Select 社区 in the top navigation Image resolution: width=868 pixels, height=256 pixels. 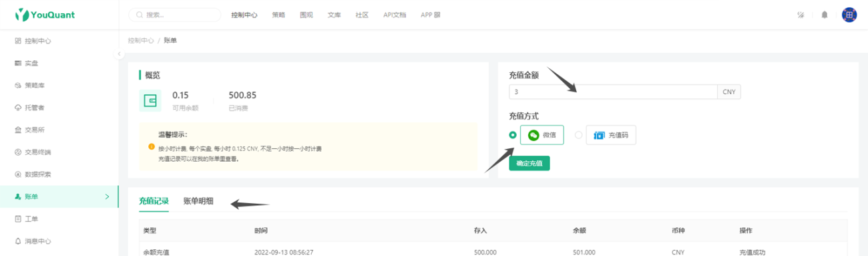362,15
